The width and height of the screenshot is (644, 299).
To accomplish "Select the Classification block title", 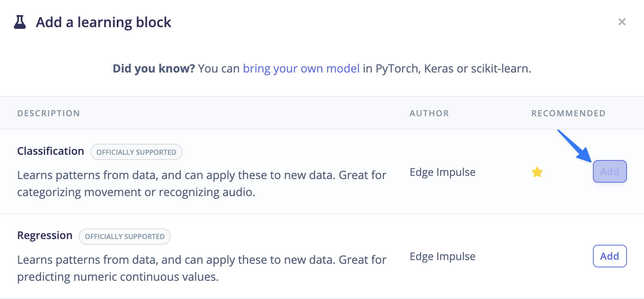I will [x=50, y=151].
